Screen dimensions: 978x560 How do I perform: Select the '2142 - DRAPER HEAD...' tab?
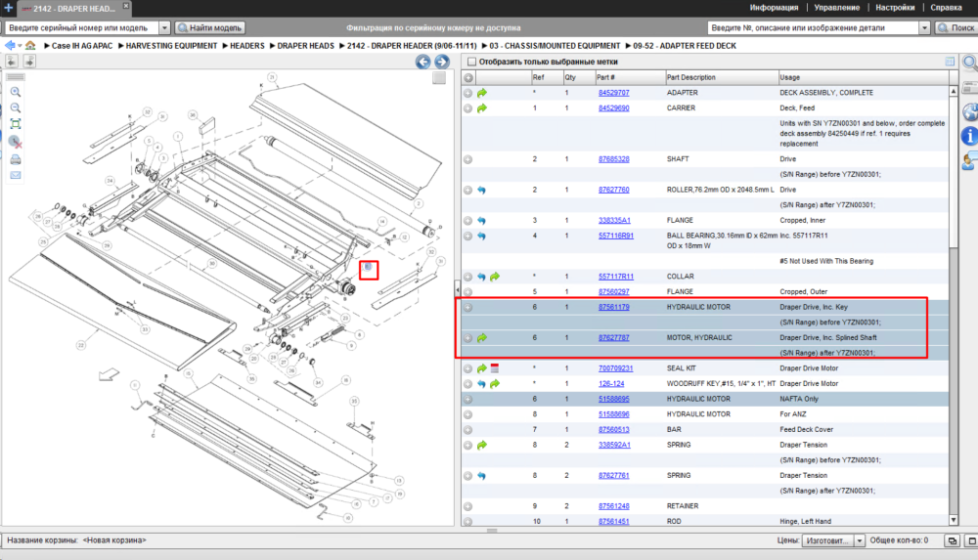[73, 9]
